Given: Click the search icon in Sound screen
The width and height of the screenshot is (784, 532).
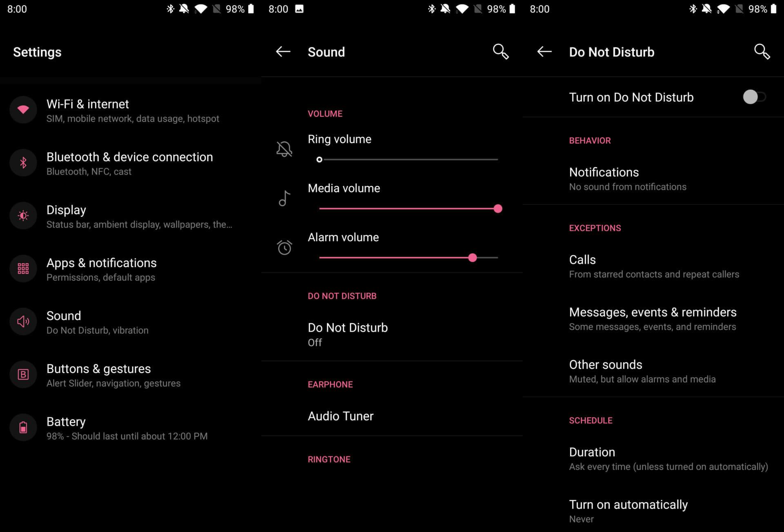Looking at the screenshot, I should pyautogui.click(x=501, y=52).
